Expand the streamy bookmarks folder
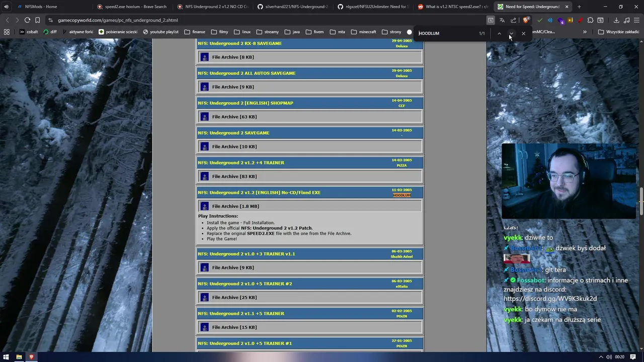The image size is (644, 362). point(267,32)
